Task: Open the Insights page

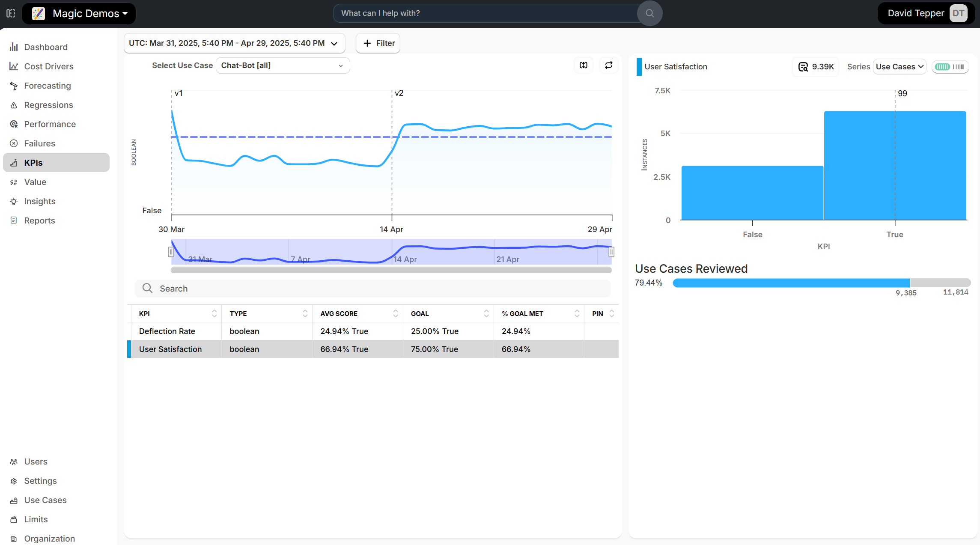Action: 39,201
